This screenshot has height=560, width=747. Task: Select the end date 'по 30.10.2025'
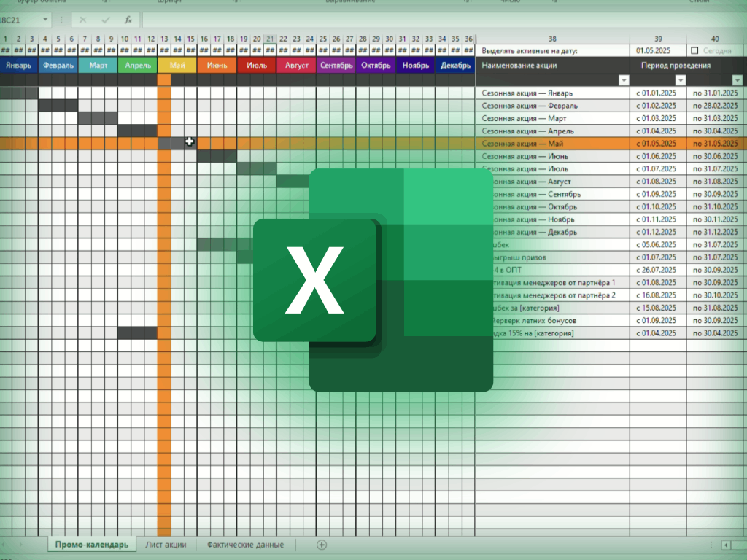(x=715, y=295)
